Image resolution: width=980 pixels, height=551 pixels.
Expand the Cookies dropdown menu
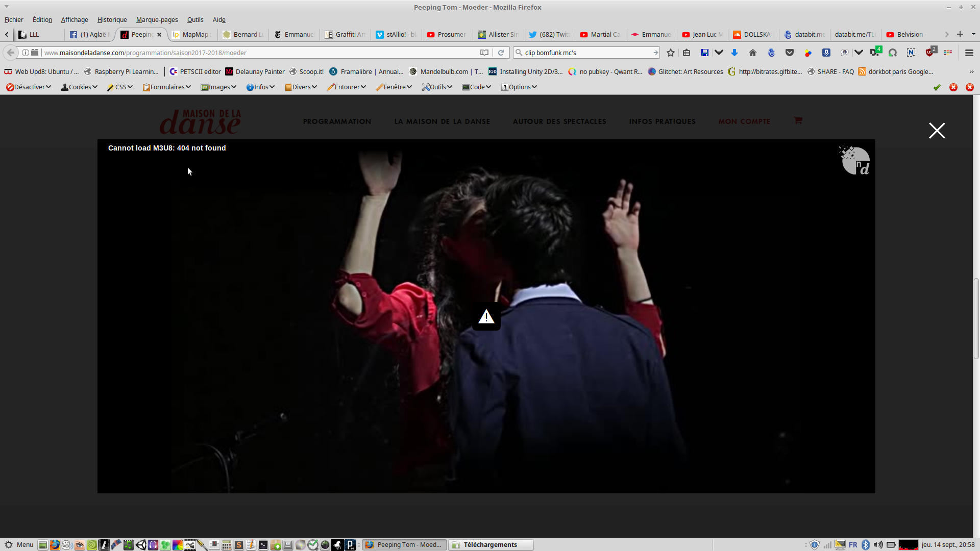tap(79, 87)
